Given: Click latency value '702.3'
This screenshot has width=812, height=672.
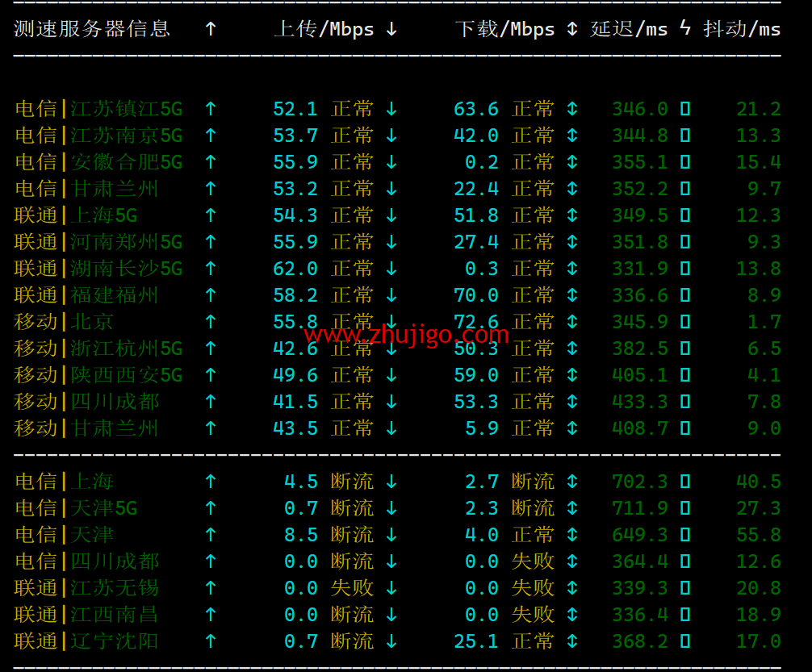Looking at the screenshot, I should tap(640, 482).
